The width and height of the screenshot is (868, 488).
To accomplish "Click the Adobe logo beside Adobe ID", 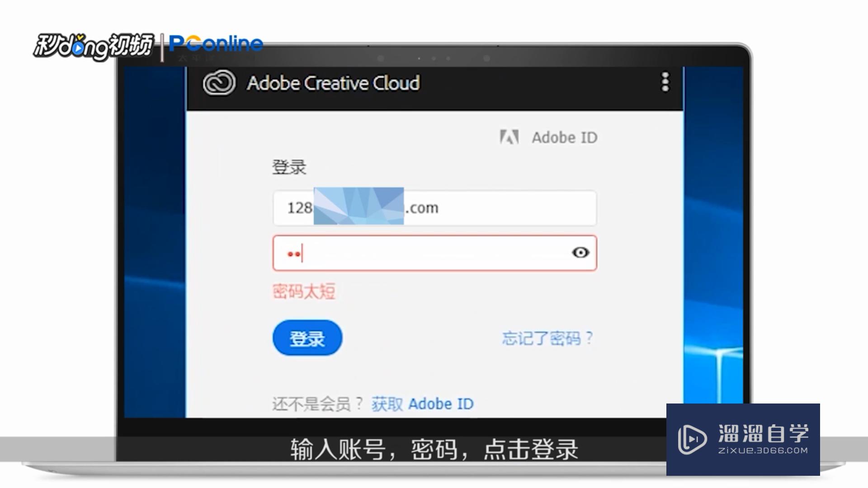I will tap(509, 137).
